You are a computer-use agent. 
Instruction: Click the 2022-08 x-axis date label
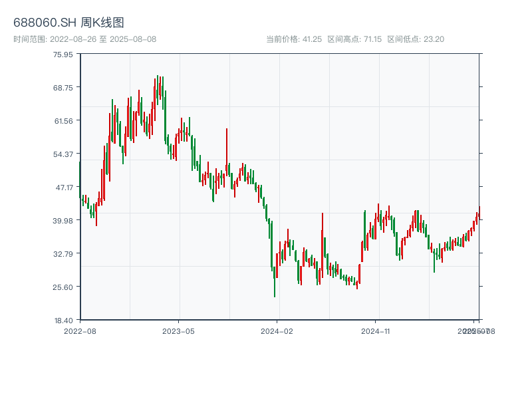(x=80, y=331)
